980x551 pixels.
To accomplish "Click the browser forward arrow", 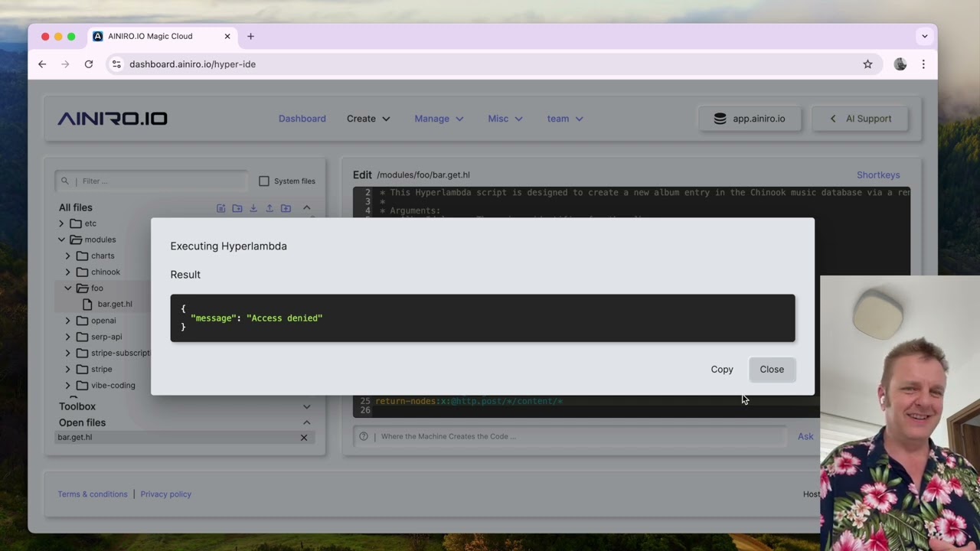I will point(65,64).
